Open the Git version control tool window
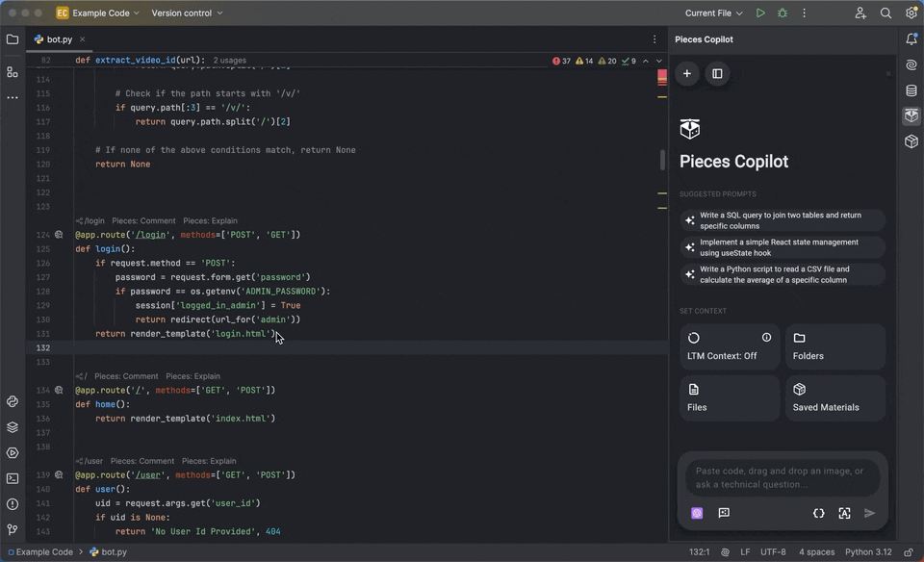This screenshot has height=562, width=924. [x=13, y=529]
